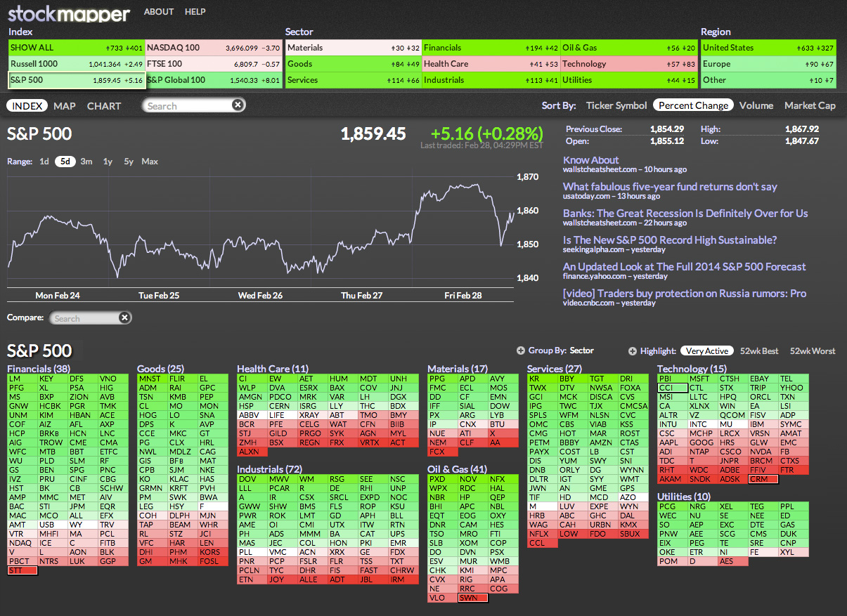Image resolution: width=847 pixels, height=616 pixels.
Task: Open the Full 2014 S&P 500 Forecast article
Action: click(x=684, y=267)
